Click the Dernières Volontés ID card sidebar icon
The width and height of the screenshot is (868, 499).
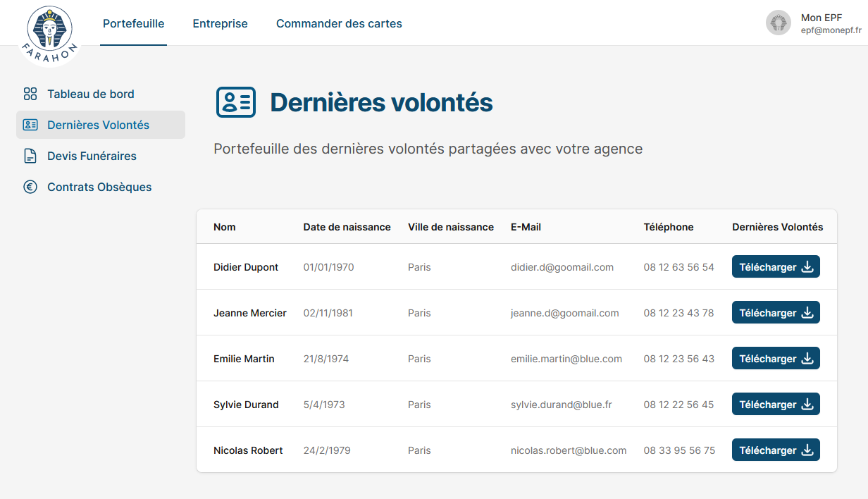point(30,125)
